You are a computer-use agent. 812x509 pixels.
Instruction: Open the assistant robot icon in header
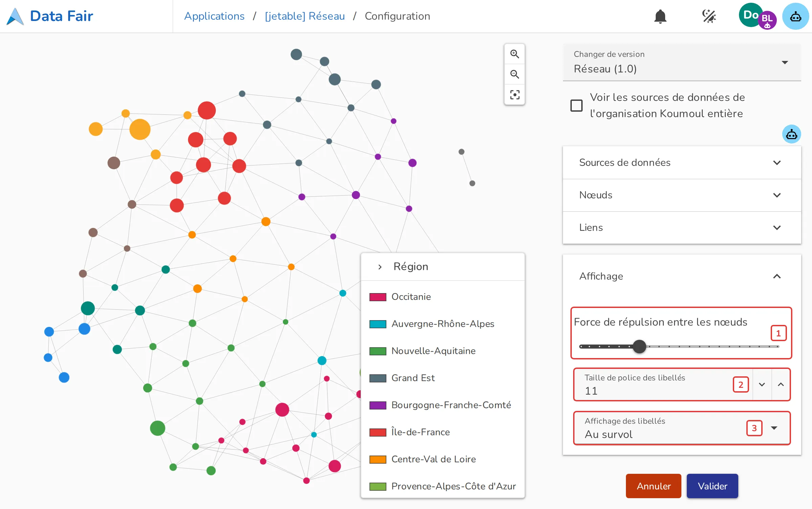tap(795, 16)
